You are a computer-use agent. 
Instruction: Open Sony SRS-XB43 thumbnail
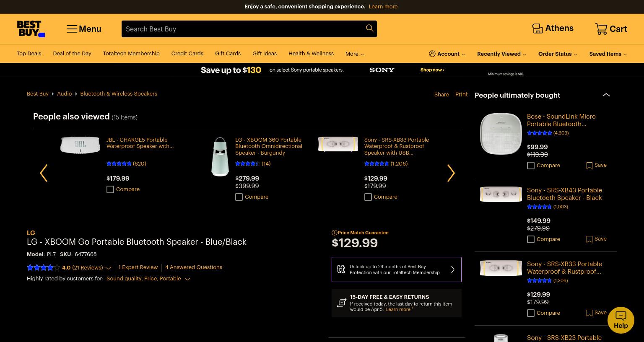501,194
